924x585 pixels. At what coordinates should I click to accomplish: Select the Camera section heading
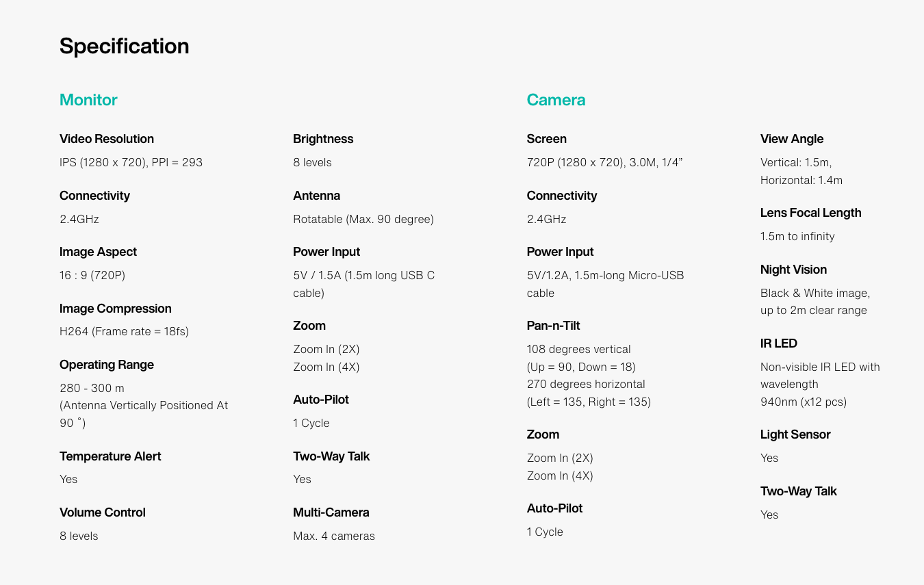pyautogui.click(x=556, y=100)
